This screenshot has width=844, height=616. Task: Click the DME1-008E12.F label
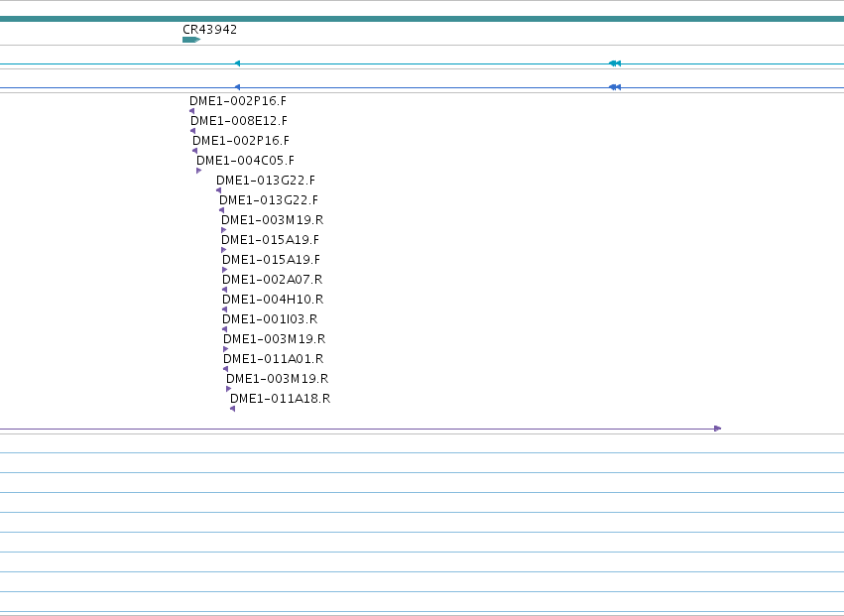[x=239, y=121]
